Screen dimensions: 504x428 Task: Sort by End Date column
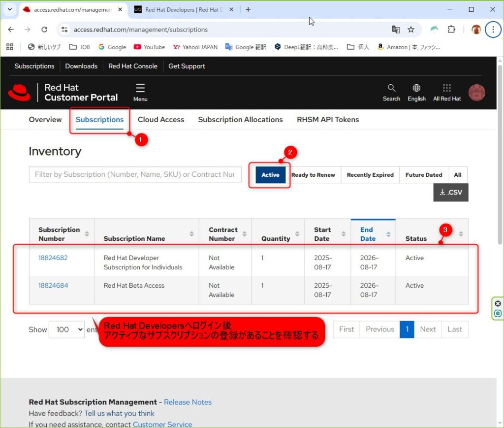coord(389,234)
